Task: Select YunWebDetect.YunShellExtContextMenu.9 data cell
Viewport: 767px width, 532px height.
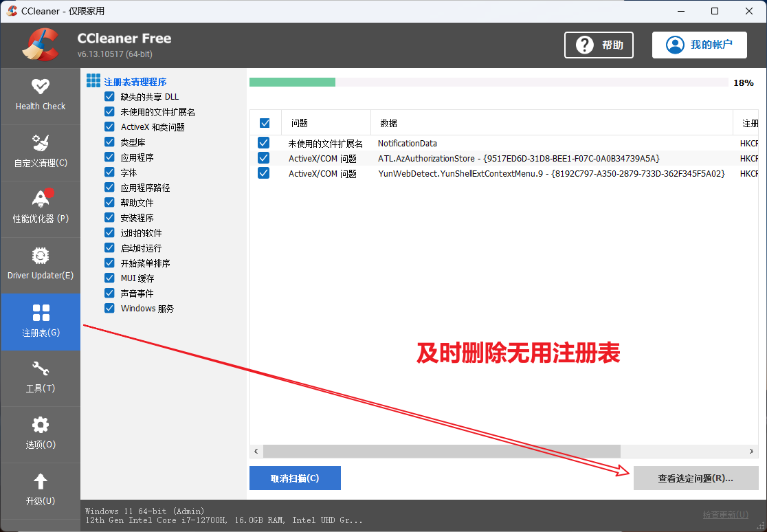Action: point(552,174)
